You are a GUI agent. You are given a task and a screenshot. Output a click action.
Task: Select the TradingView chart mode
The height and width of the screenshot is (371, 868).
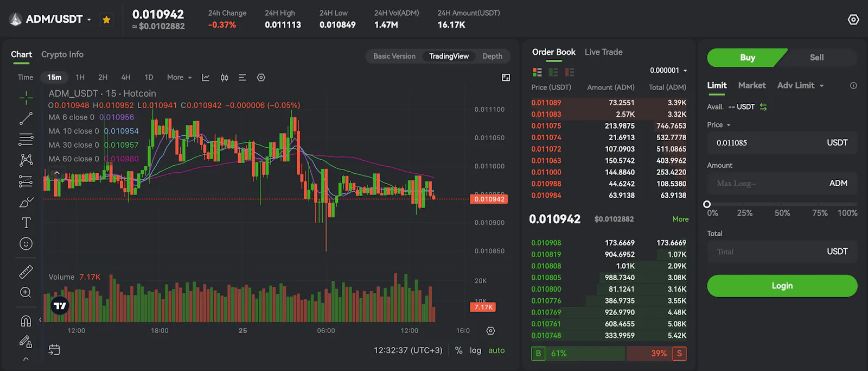click(x=449, y=56)
